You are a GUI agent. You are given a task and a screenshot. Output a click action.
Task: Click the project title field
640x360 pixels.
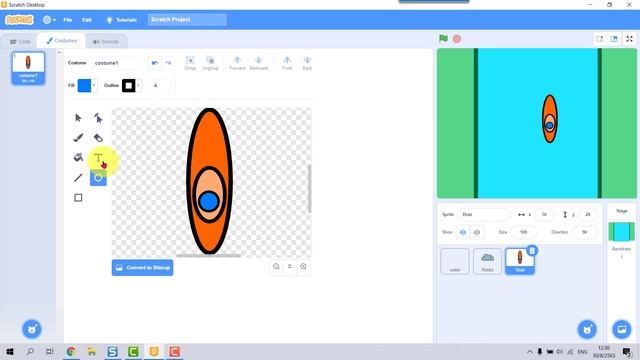187,20
